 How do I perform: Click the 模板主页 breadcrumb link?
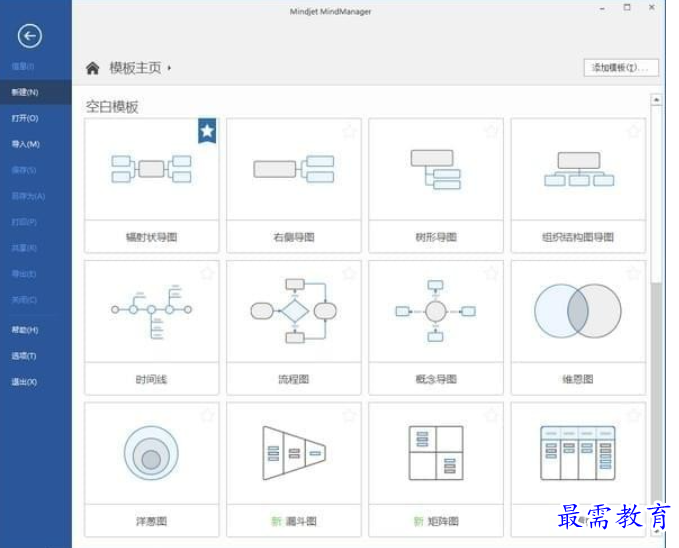[x=135, y=68]
